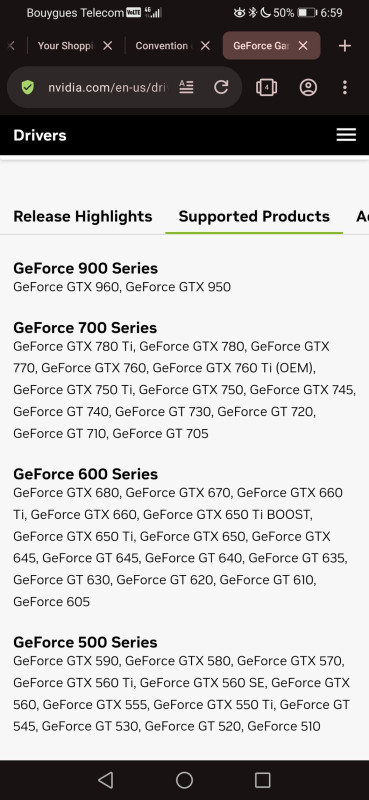Tap the Android home circle button
The image size is (369, 800).
(184, 780)
